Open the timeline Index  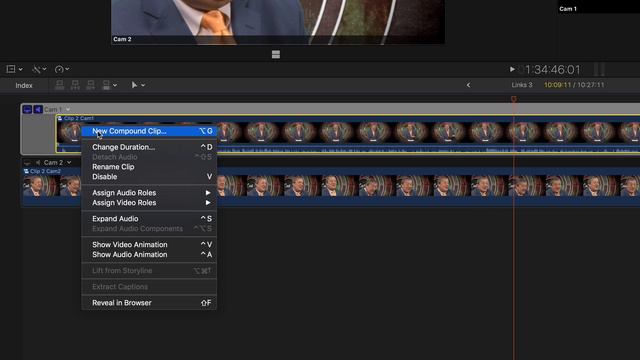[24, 85]
